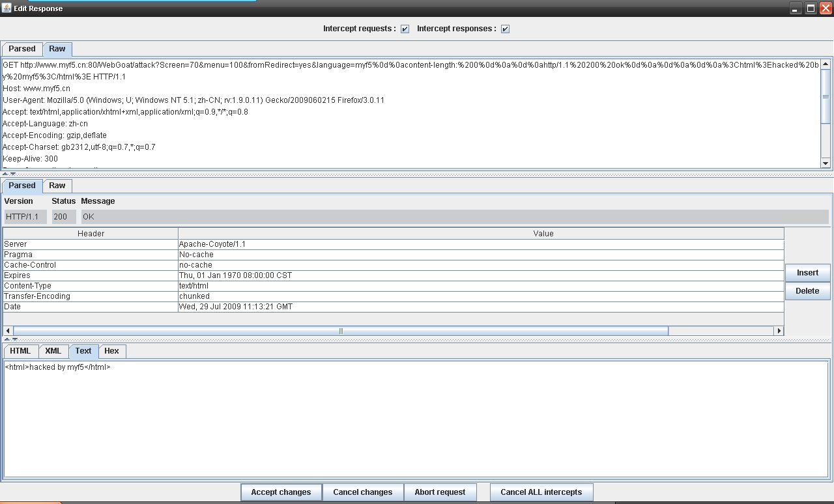This screenshot has height=504, width=834.
Task: Select the 'no-cache' value for Cache-Control
Action: tap(481, 265)
